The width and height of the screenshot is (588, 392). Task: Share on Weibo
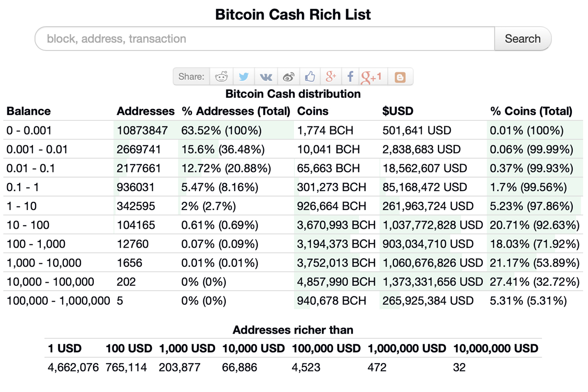288,76
